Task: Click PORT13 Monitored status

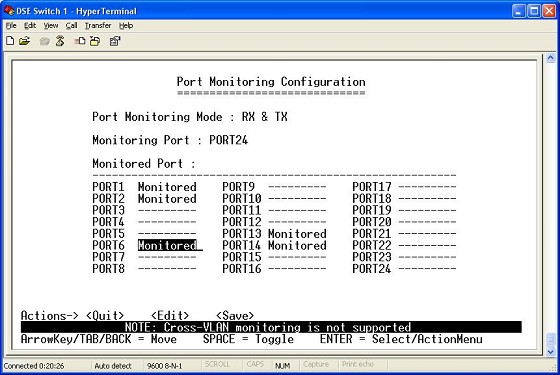Action: pos(297,234)
